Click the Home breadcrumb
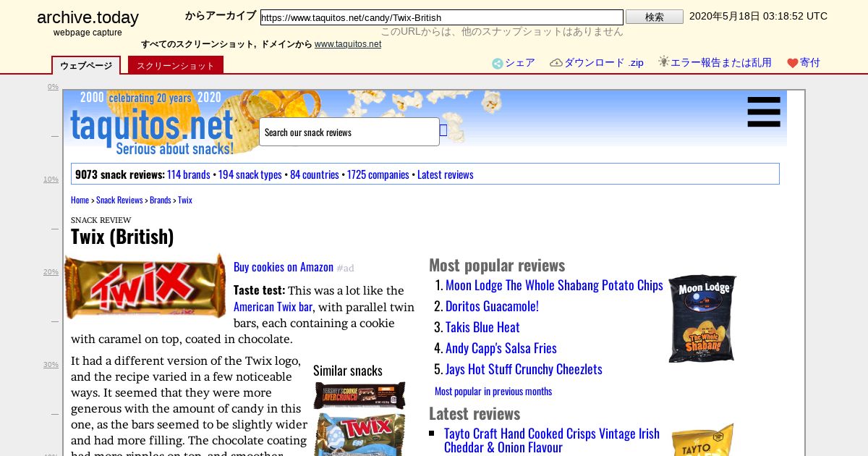Screen dimensions: 868x456 coord(80,200)
